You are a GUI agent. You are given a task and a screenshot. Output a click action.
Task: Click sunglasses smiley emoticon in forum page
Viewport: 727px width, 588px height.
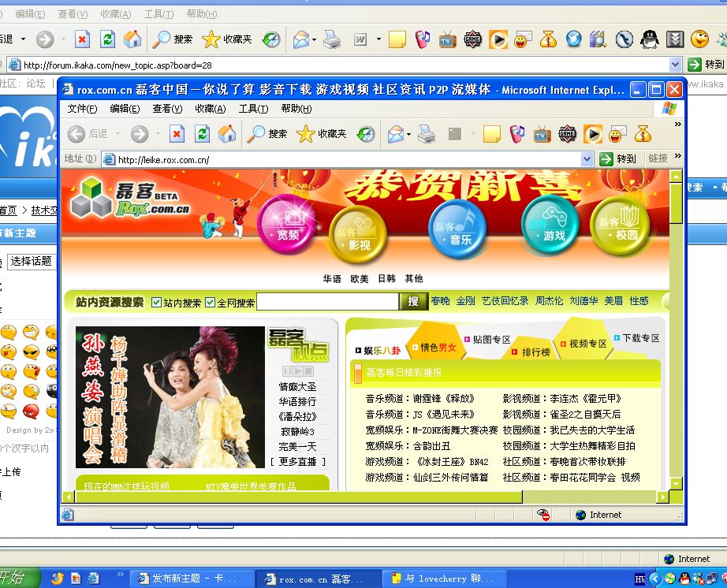[31, 352]
